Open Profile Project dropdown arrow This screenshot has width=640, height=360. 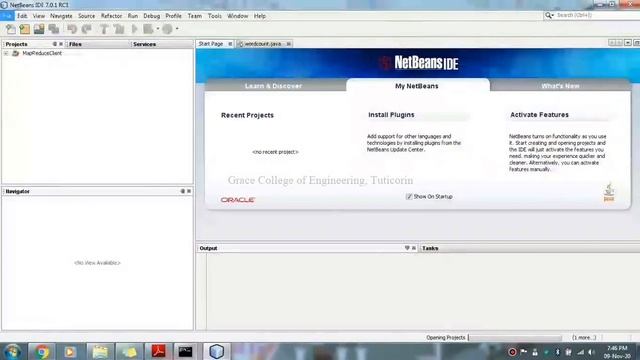point(177,29)
